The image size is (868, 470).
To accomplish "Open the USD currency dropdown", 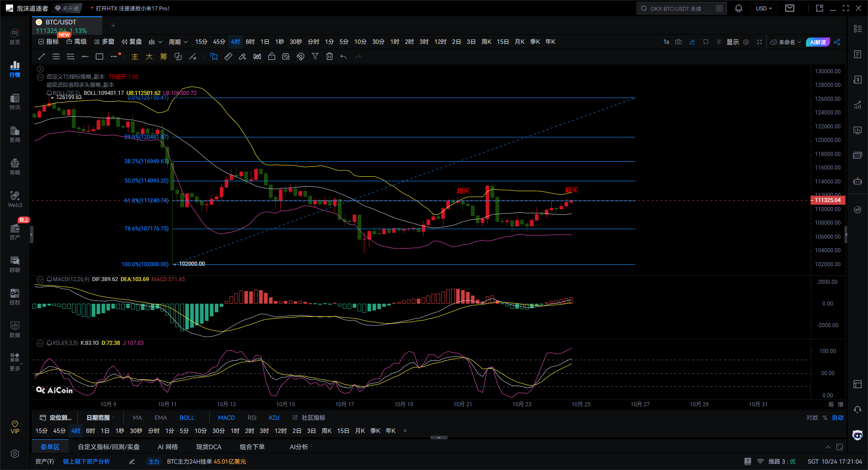I will tap(764, 9).
